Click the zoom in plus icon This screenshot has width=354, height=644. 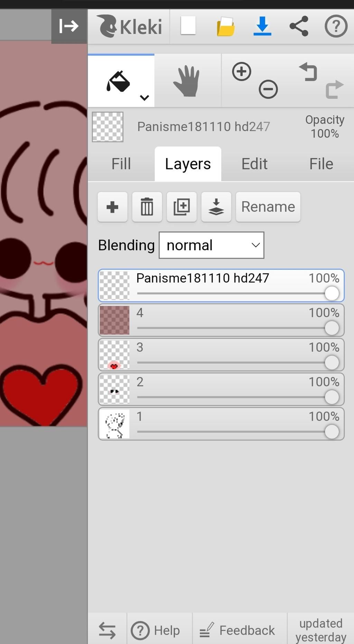pos(241,72)
